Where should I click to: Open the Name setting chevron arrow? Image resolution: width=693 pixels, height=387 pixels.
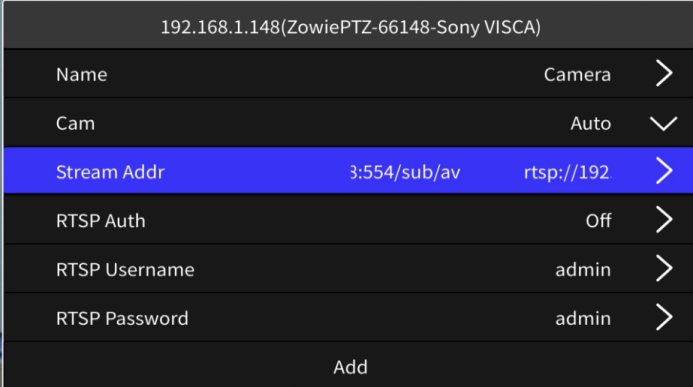click(x=664, y=73)
